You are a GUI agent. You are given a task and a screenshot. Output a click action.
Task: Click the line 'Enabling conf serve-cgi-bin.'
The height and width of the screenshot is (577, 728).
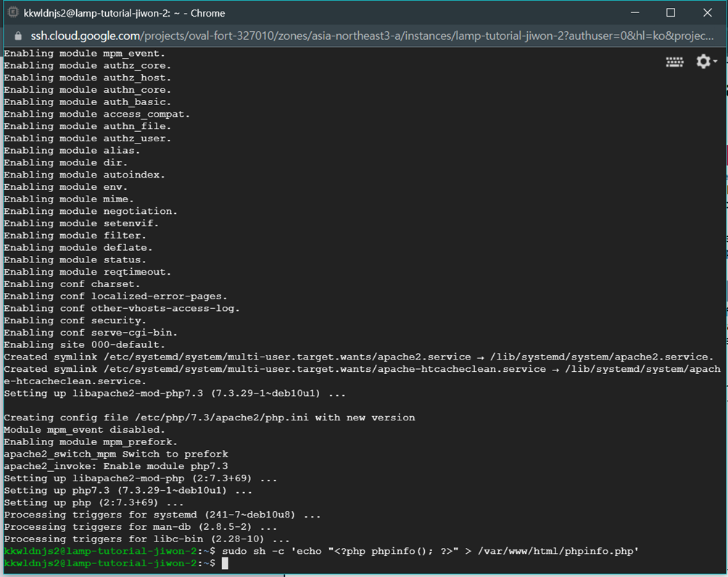(x=91, y=333)
